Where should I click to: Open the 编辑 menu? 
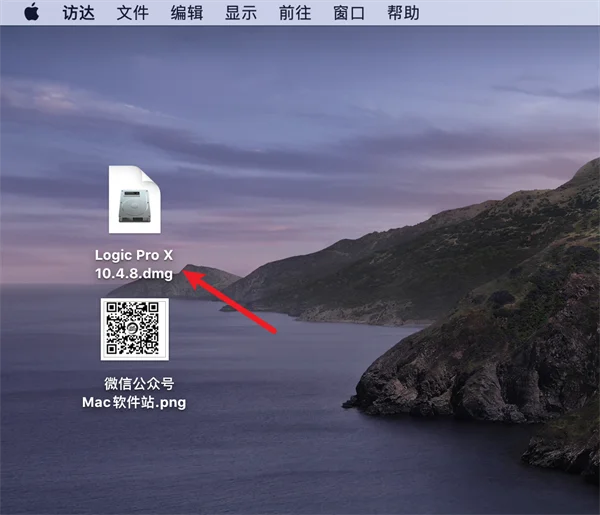point(187,13)
